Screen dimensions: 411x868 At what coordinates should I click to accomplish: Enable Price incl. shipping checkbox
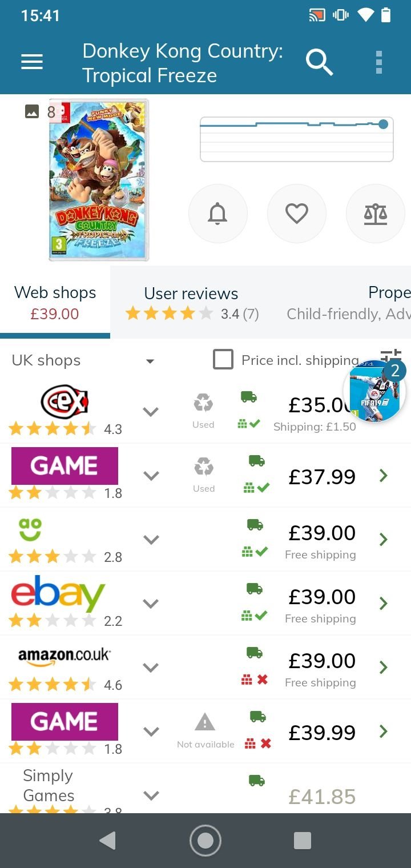point(223,360)
